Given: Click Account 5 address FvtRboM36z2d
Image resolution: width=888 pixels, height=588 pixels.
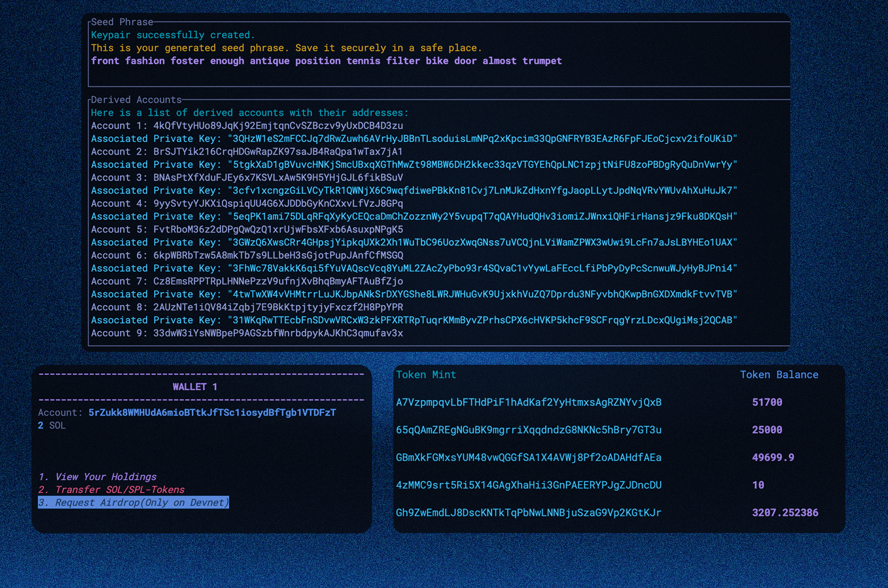Looking at the screenshot, I should click(278, 229).
